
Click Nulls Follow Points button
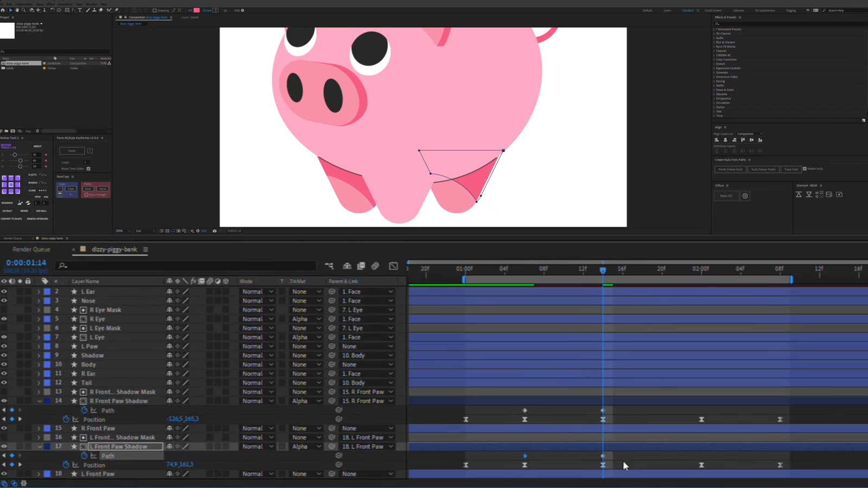coord(763,169)
